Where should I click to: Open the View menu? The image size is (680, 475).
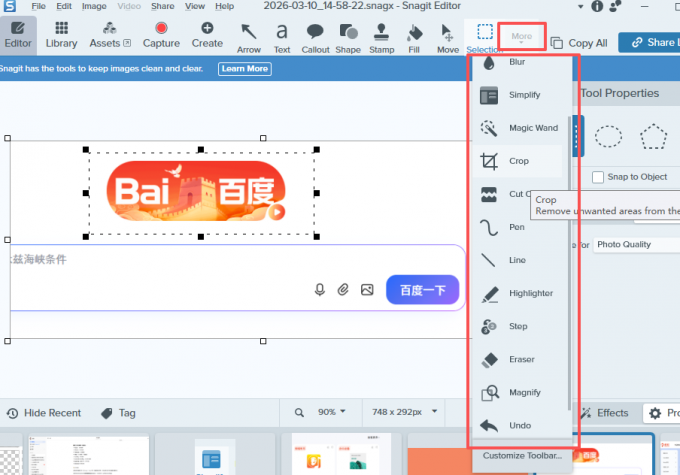pos(195,6)
